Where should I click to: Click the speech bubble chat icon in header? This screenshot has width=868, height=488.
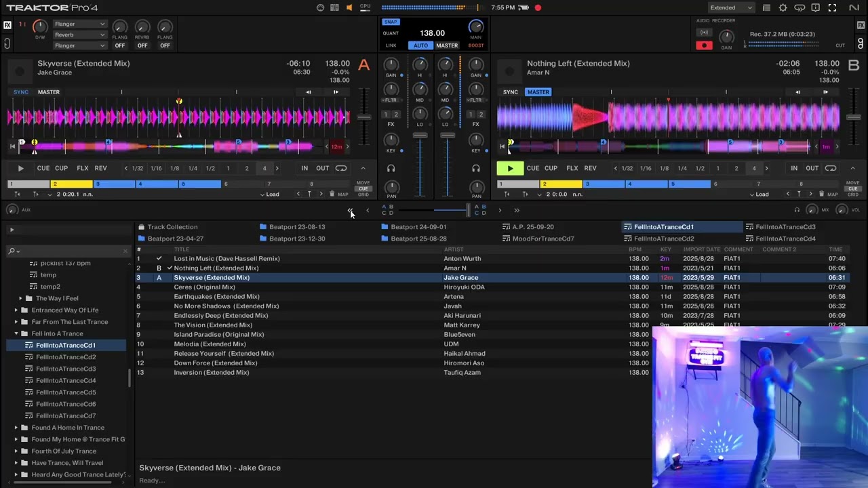800,7
